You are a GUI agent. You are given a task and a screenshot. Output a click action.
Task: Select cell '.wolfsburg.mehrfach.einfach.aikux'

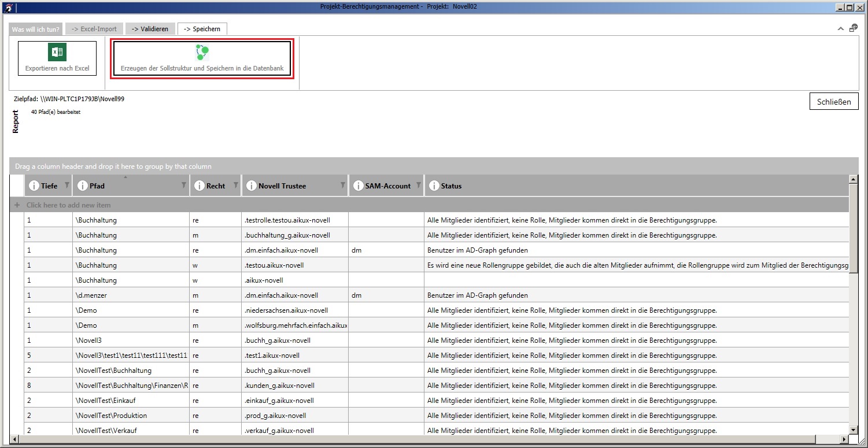click(x=295, y=325)
